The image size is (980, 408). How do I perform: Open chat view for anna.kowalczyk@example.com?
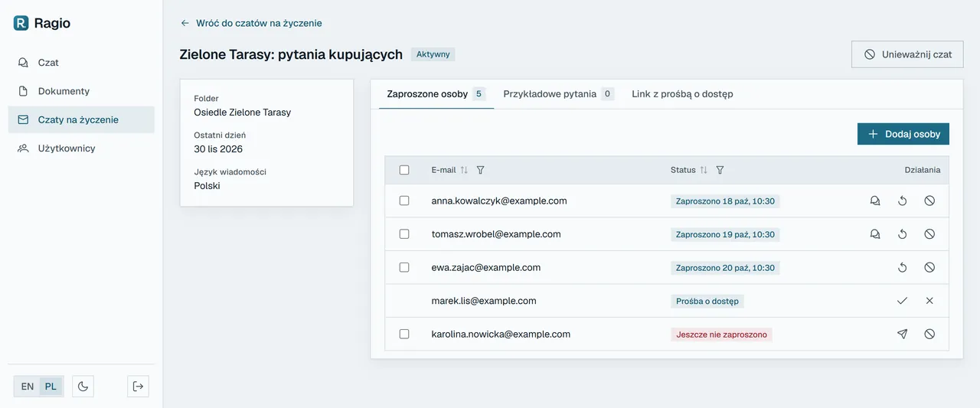tap(875, 201)
